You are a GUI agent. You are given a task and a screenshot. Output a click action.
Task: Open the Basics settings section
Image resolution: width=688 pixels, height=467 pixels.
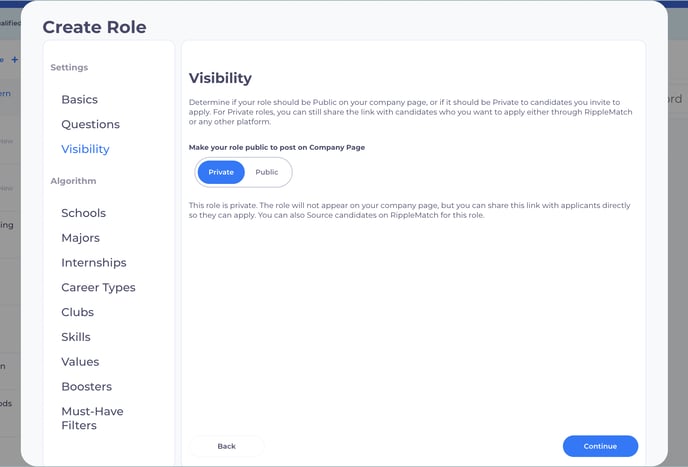tap(79, 100)
